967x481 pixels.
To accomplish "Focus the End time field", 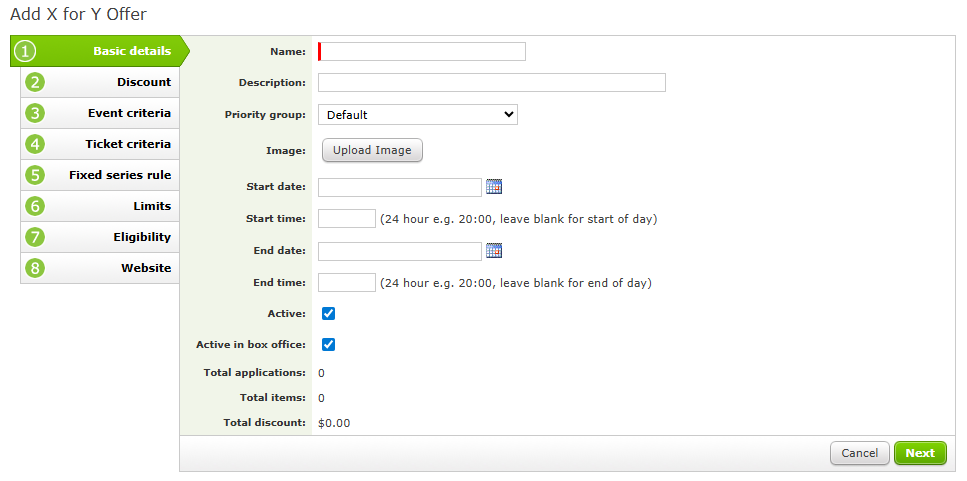I will 347,282.
